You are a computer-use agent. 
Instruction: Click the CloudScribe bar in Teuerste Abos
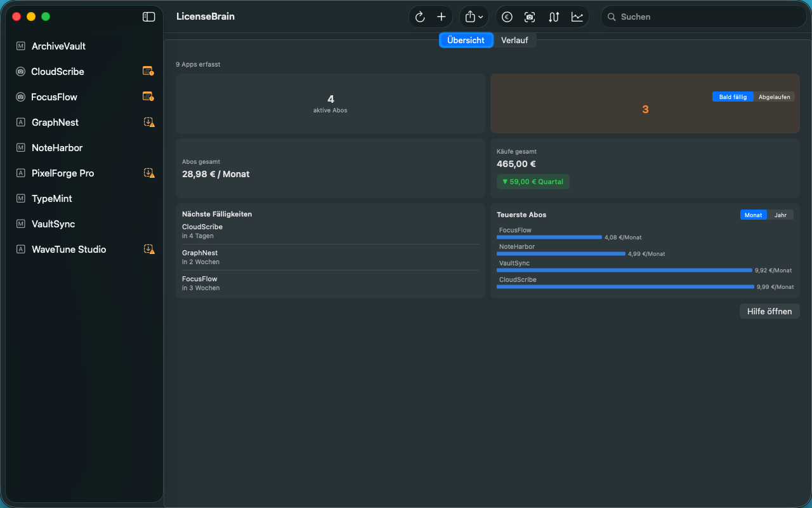[x=625, y=286]
